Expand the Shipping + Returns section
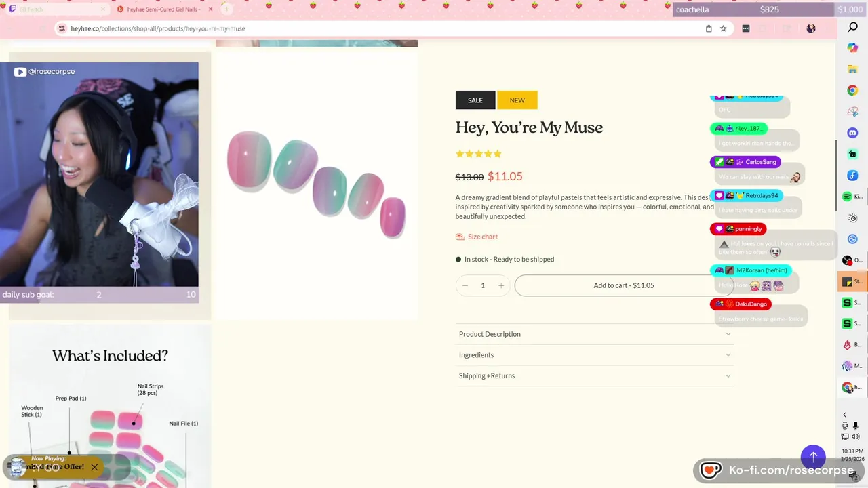Viewport: 868px width, 488px height. [x=595, y=376]
